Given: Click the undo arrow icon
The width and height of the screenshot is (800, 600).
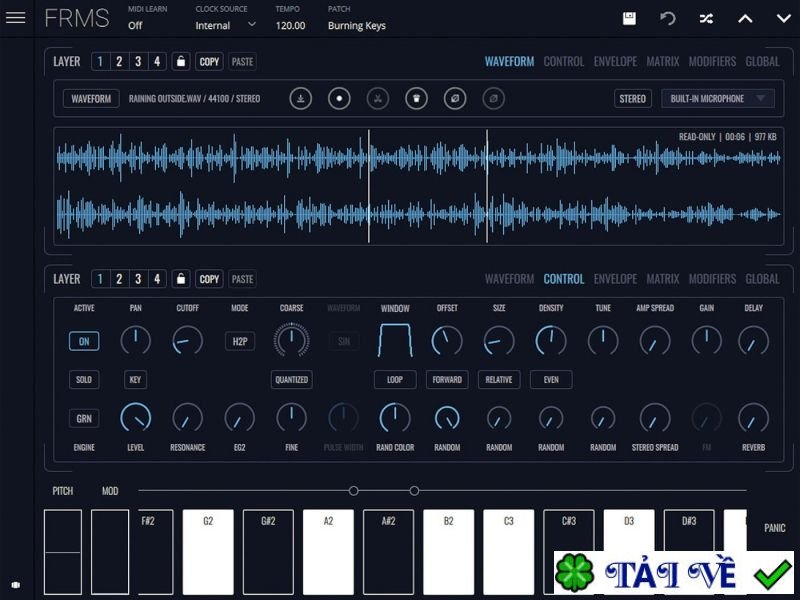Looking at the screenshot, I should (668, 19).
